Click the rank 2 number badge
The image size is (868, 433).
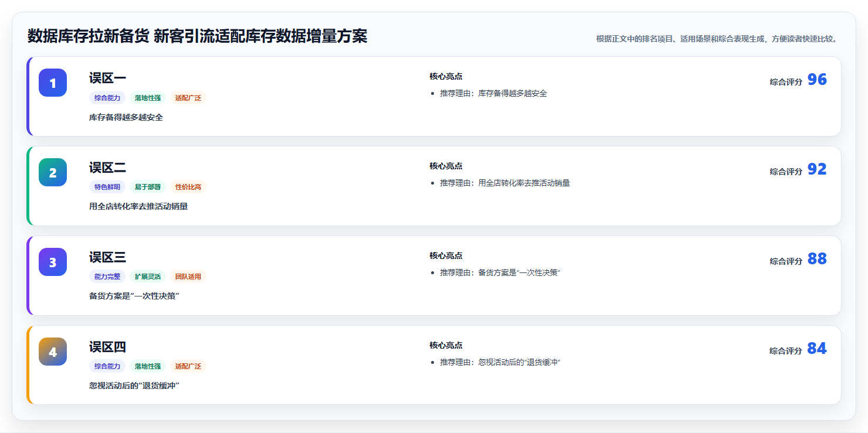[53, 172]
